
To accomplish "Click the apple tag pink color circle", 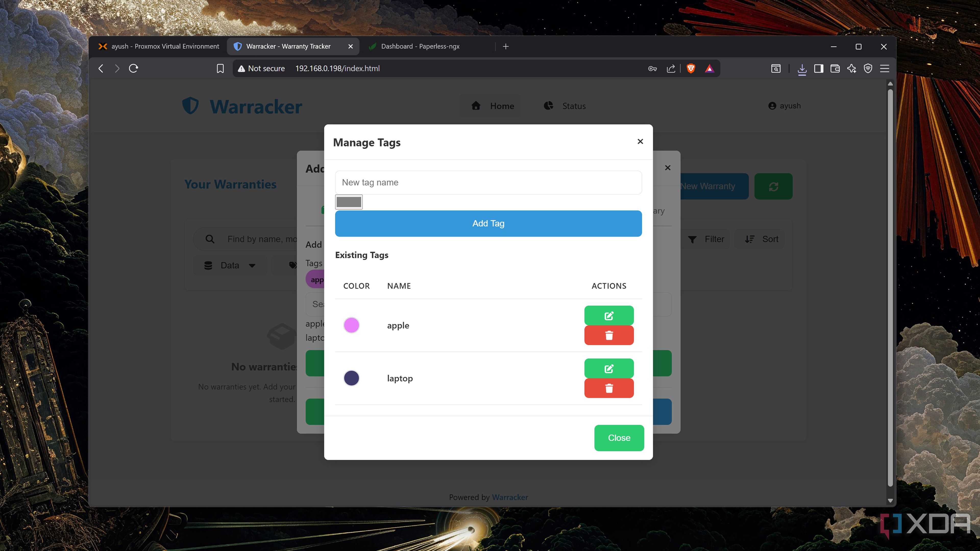I will click(x=351, y=325).
